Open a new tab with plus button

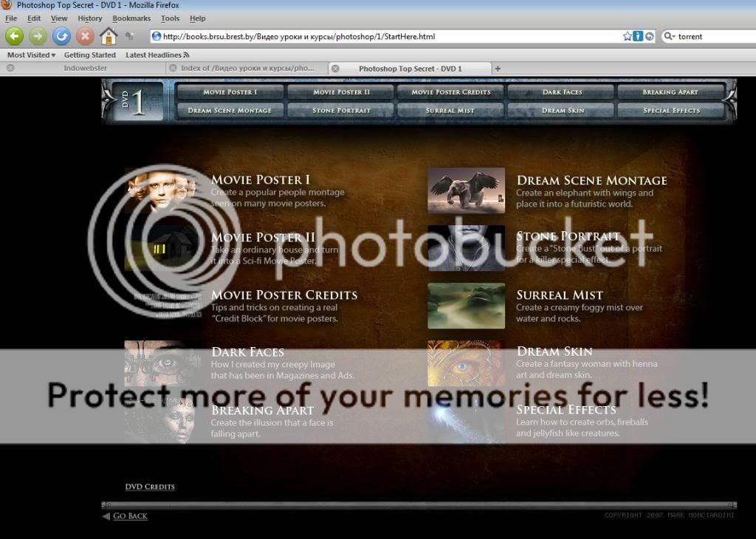[498, 69]
